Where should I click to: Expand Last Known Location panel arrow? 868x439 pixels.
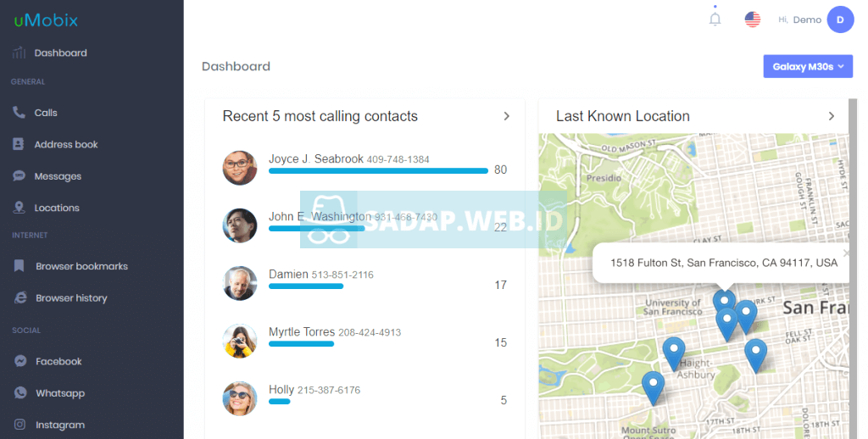tap(831, 116)
